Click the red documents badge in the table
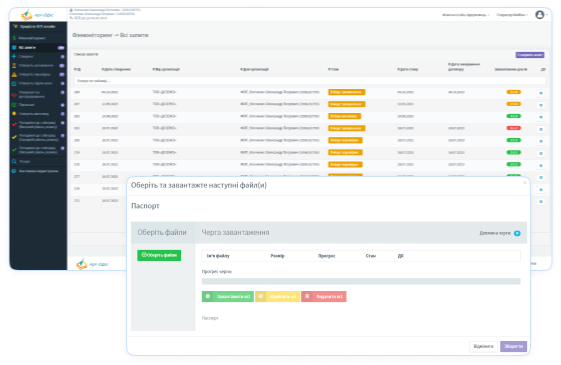Screen dimensions: 561x365 tap(514, 128)
